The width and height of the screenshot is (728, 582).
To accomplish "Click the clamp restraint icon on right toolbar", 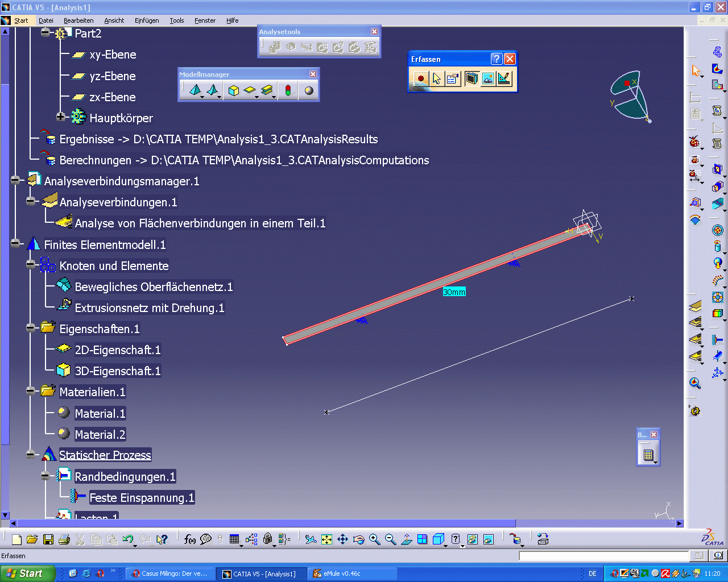I will tap(718, 340).
